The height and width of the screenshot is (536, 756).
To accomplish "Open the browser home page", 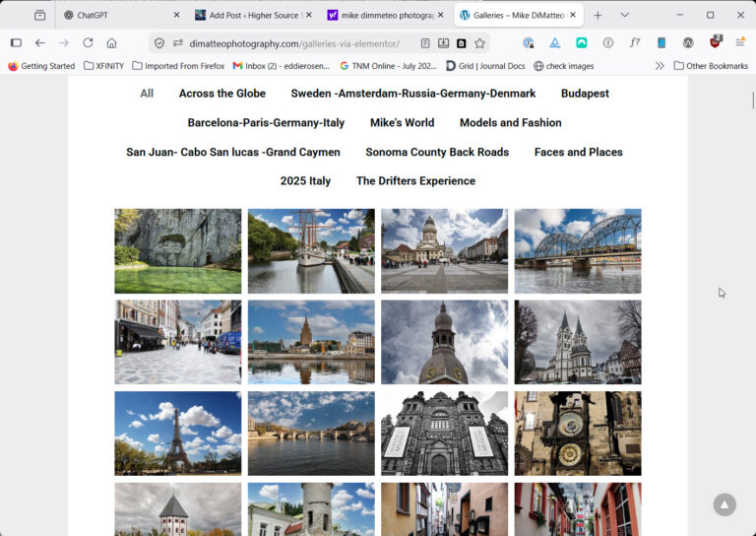I will [x=111, y=43].
